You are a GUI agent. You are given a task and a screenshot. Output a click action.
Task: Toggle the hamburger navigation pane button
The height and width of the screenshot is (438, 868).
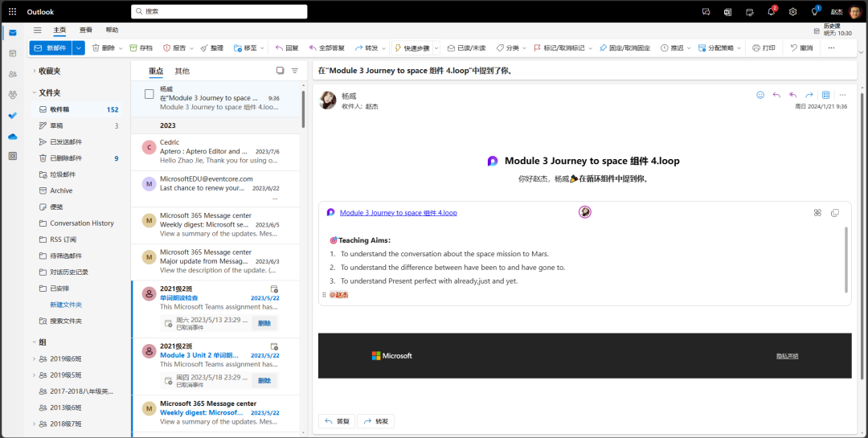point(37,30)
